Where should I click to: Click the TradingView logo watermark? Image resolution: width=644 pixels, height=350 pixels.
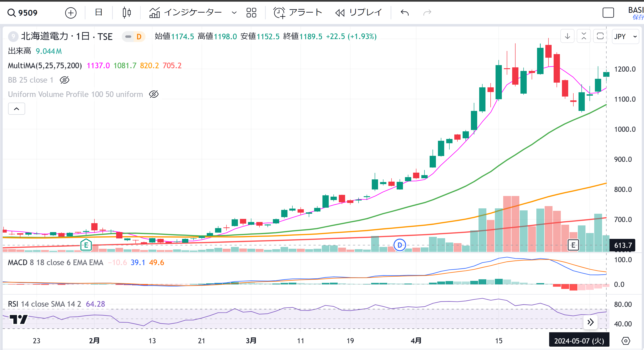[x=19, y=319]
